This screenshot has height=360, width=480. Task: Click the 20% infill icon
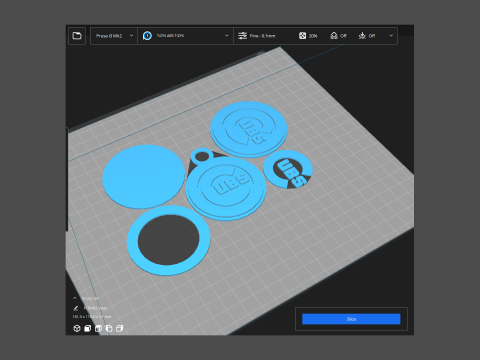[302, 36]
